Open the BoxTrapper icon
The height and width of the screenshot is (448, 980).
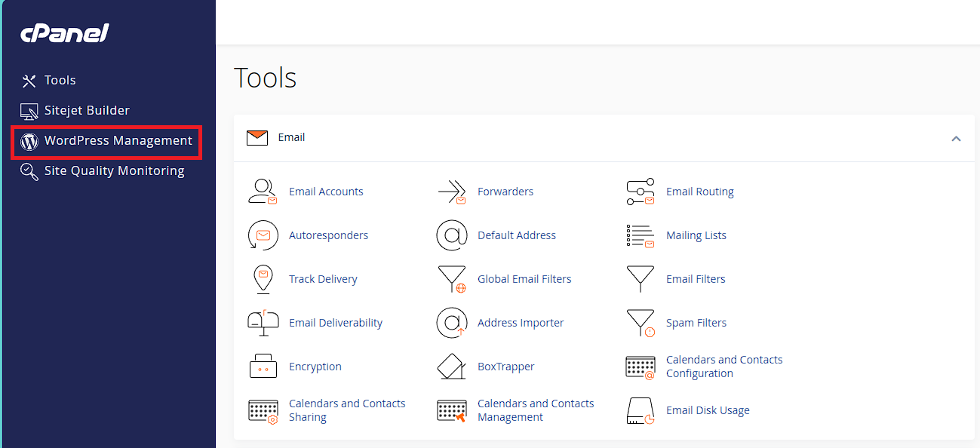coord(452,367)
